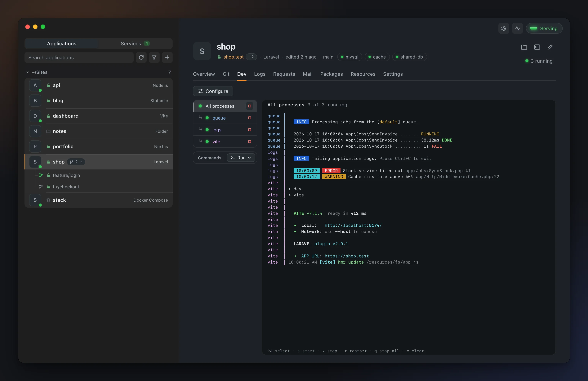588x381 pixels.
Task: Click the cache service chip
Action: [x=377, y=57]
